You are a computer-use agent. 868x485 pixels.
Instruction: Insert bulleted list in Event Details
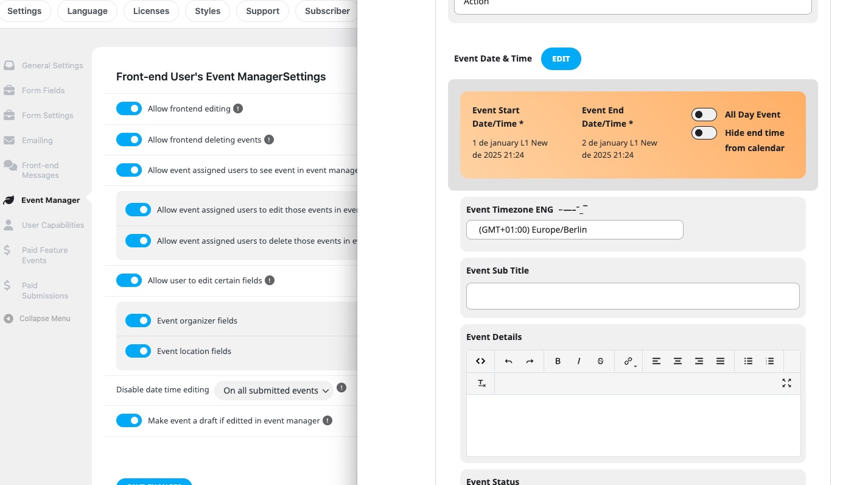tap(748, 361)
